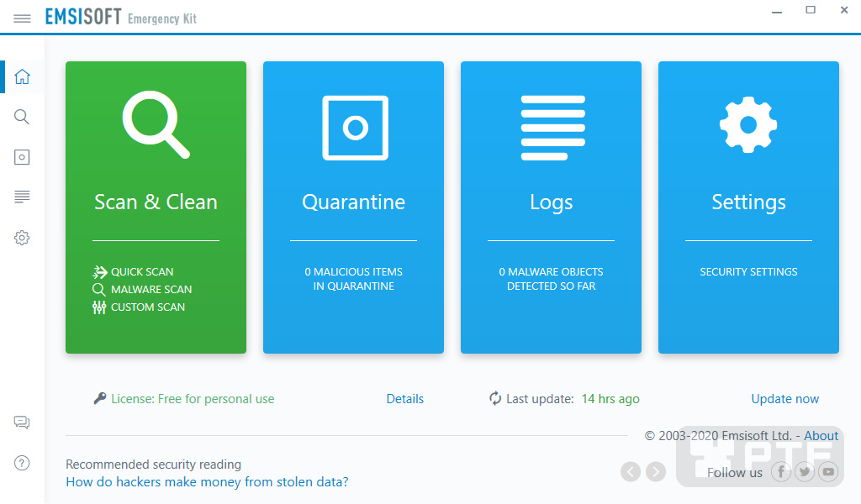861x504 pixels.
Task: Open Settings via sidebar gear icon
Action: (22, 238)
